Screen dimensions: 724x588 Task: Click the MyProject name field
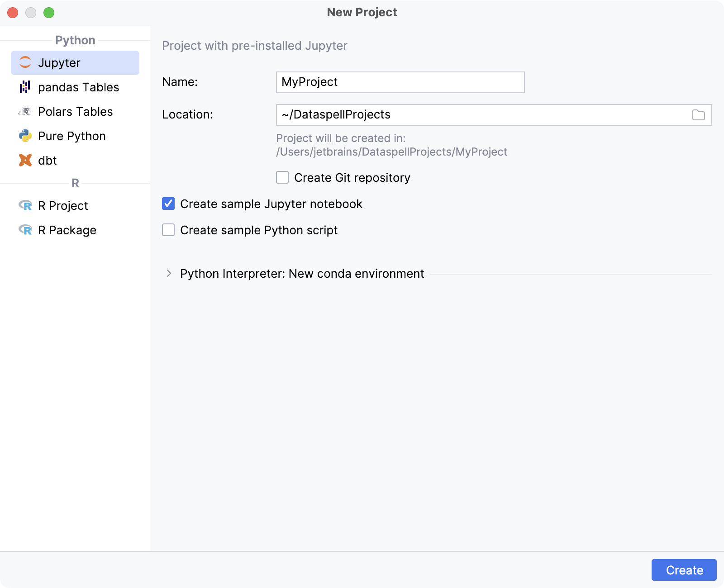click(x=400, y=82)
